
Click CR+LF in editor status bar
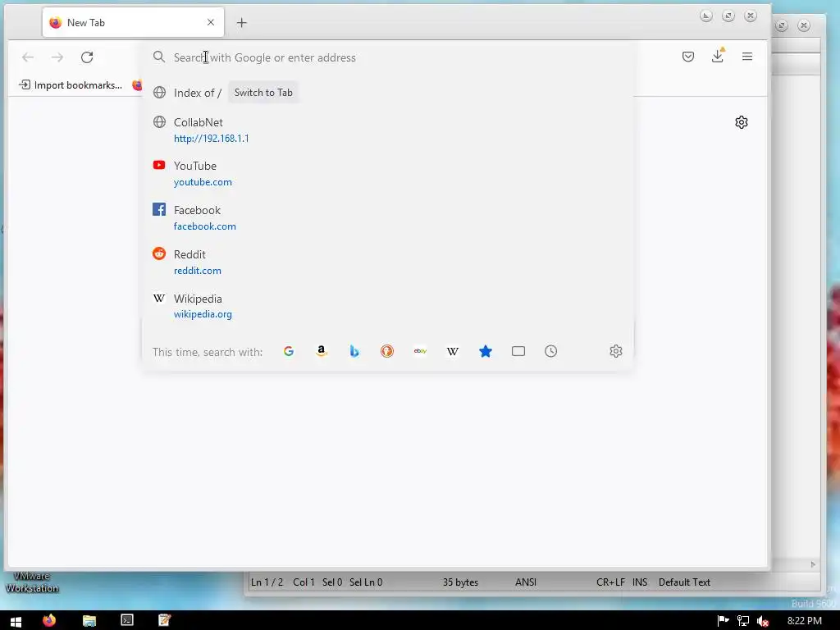pos(610,582)
